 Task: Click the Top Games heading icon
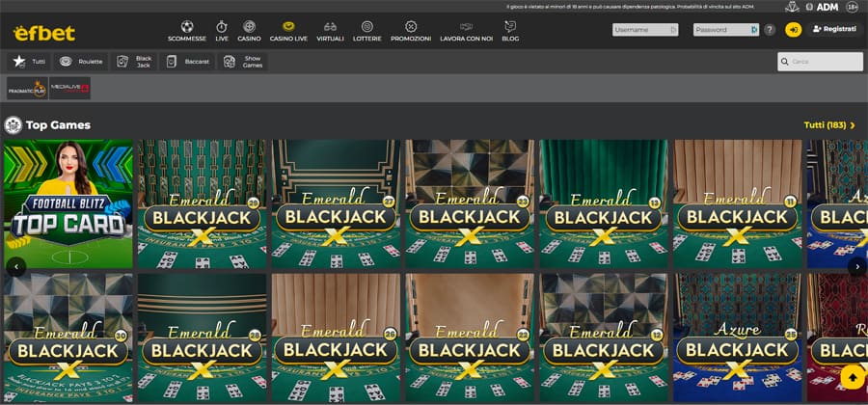14,125
